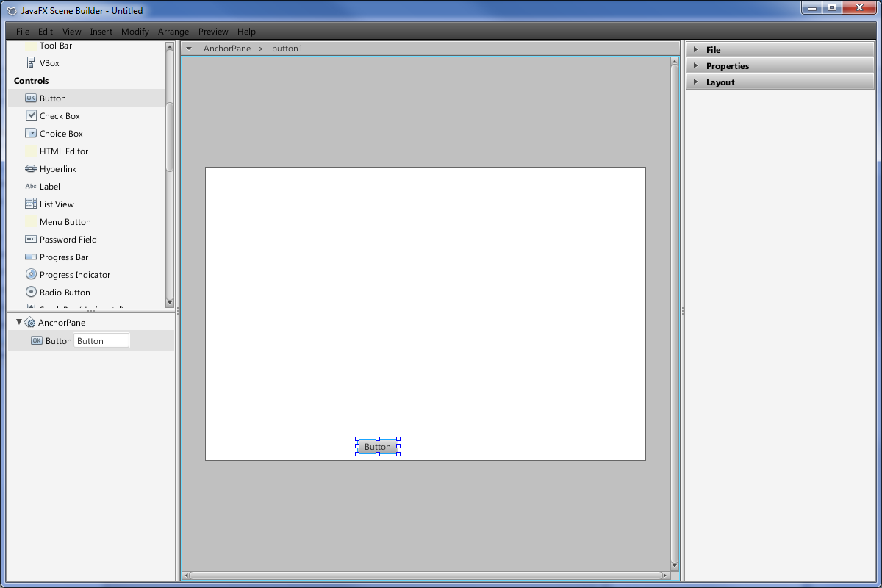Select the Choice Box control icon
This screenshot has width=882, height=588.
point(31,133)
